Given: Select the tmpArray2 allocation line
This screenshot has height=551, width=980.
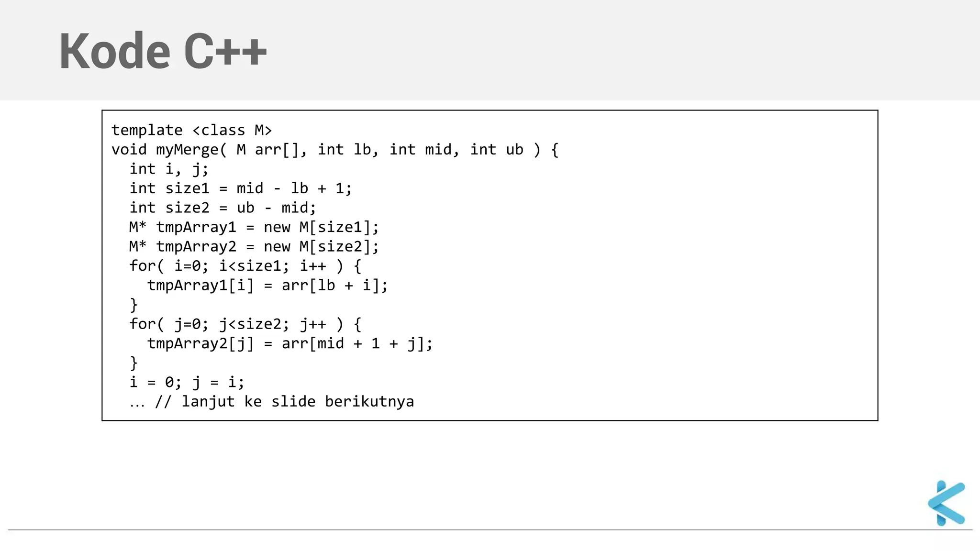Looking at the screenshot, I should [x=254, y=247].
